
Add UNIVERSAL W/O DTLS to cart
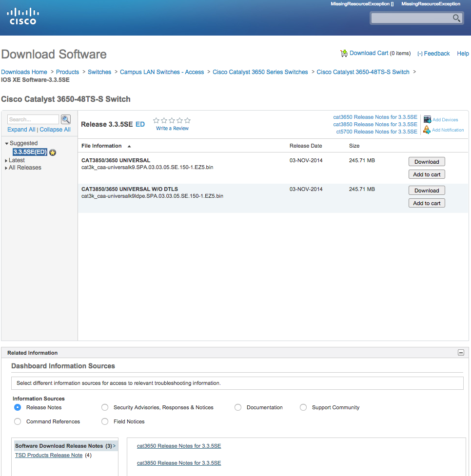pos(427,203)
